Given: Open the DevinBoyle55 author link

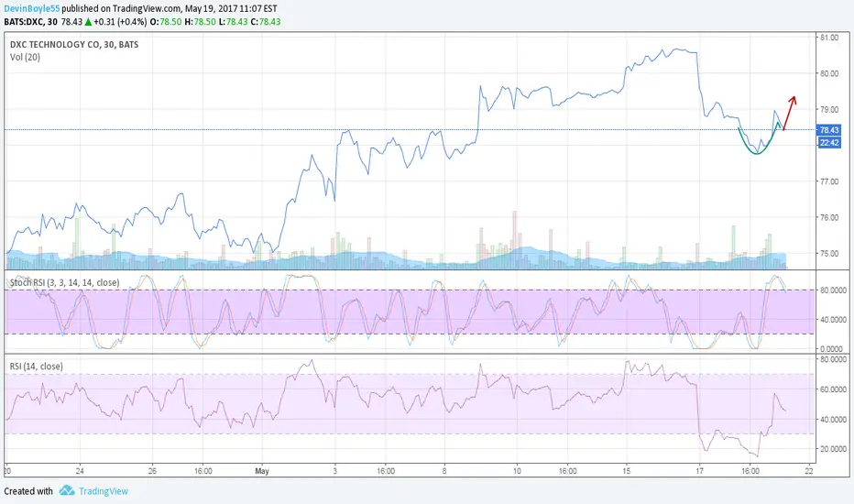Looking at the screenshot, I should coord(31,9).
